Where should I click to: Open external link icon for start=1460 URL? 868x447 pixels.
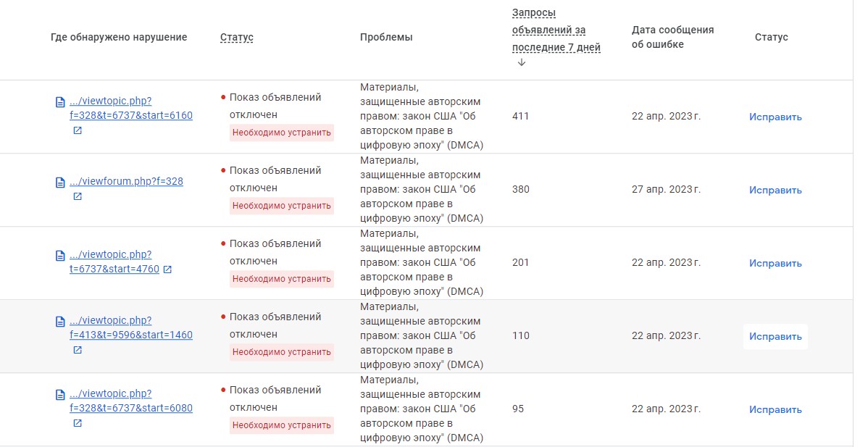[x=78, y=350]
